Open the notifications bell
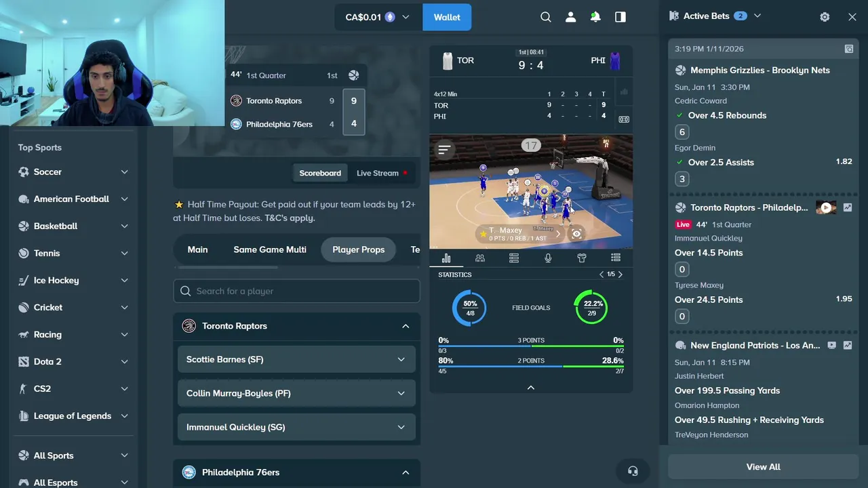868x488 pixels. [595, 17]
